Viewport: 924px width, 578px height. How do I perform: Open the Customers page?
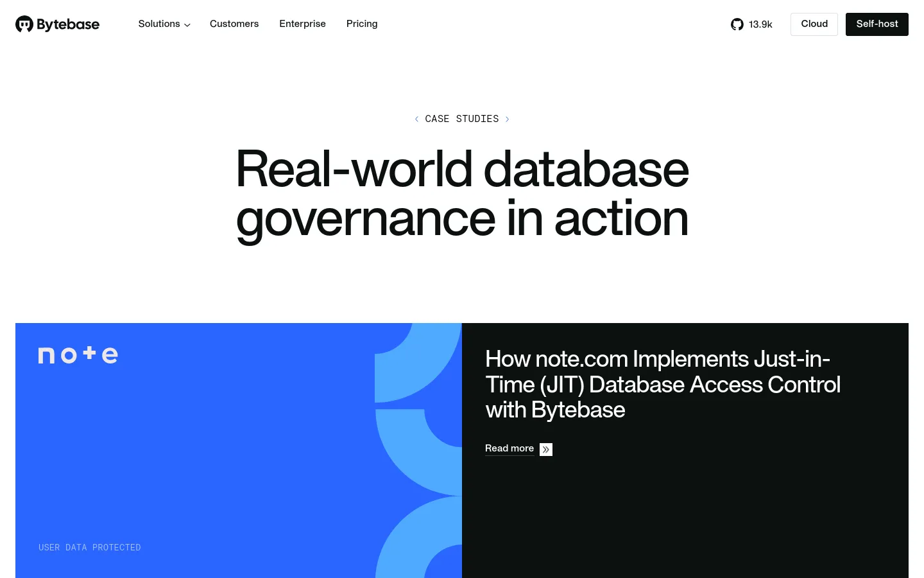tap(234, 24)
